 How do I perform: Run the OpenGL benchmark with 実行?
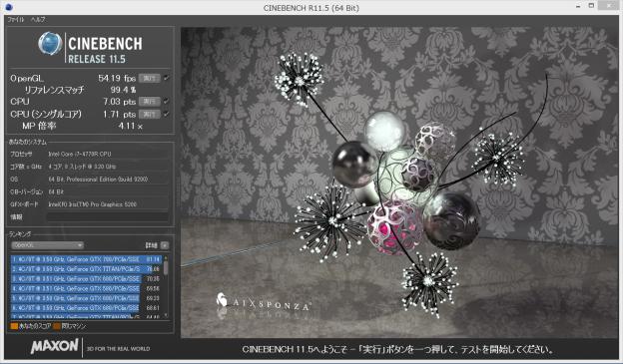tap(150, 78)
